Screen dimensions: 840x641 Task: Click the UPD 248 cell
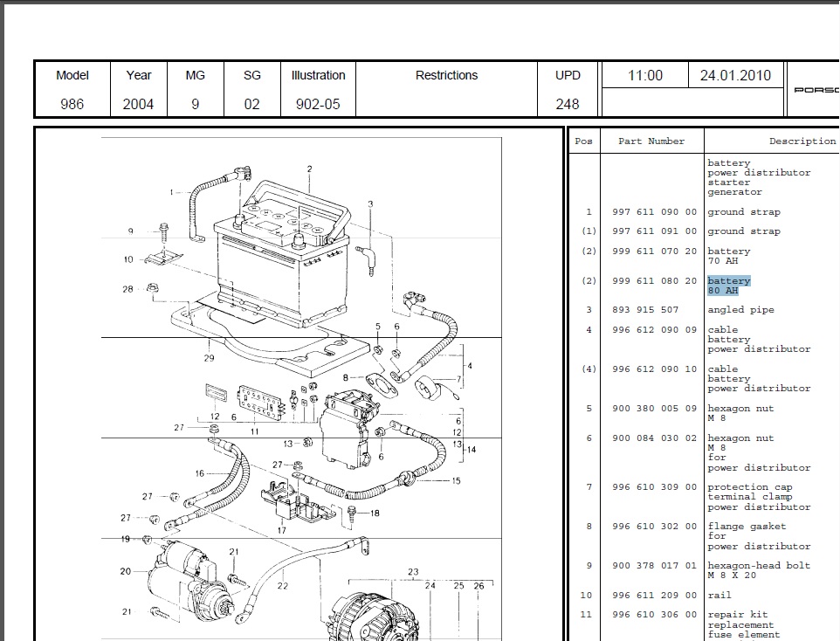567,89
